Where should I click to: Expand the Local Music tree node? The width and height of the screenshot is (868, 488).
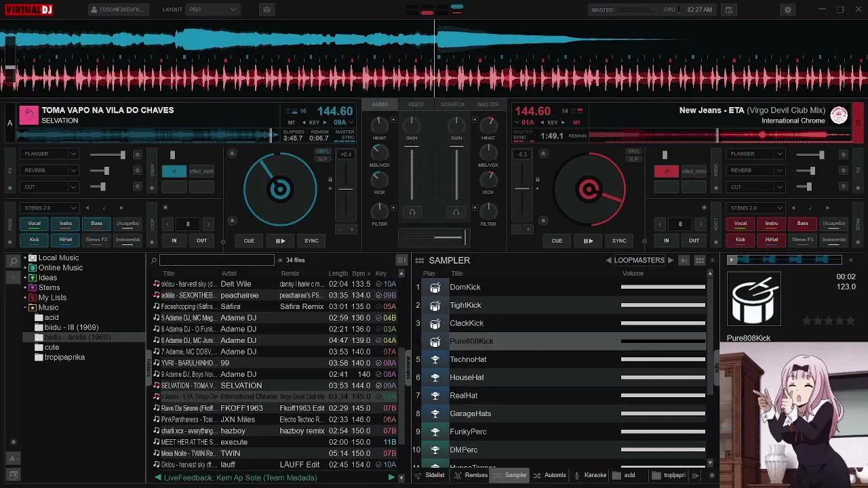(x=24, y=258)
